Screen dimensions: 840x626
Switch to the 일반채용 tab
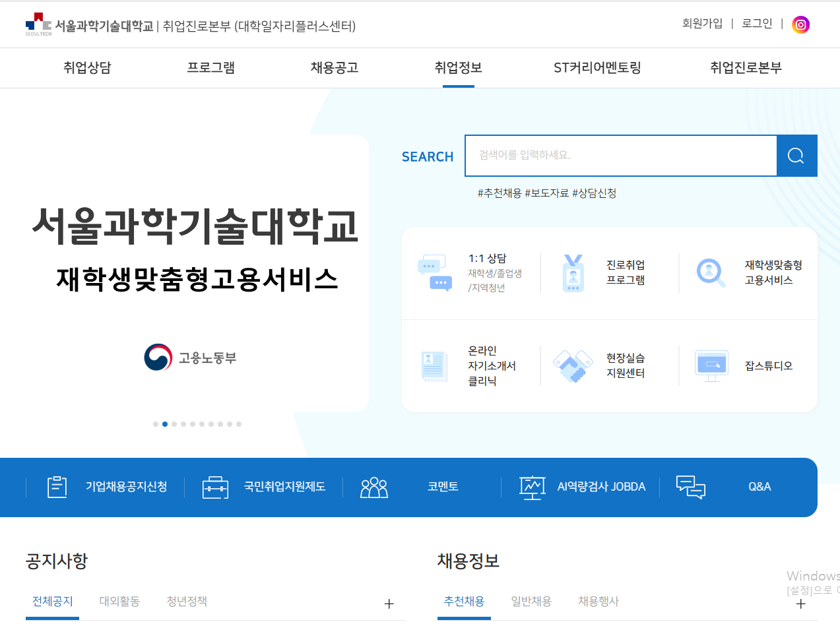531,602
